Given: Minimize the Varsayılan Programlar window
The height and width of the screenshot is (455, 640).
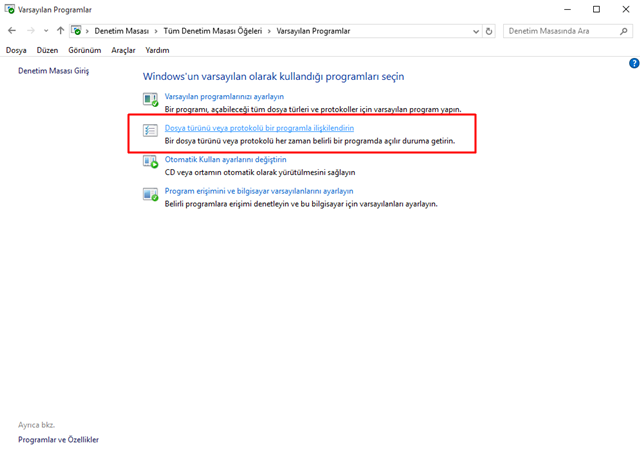Looking at the screenshot, I should 567,9.
